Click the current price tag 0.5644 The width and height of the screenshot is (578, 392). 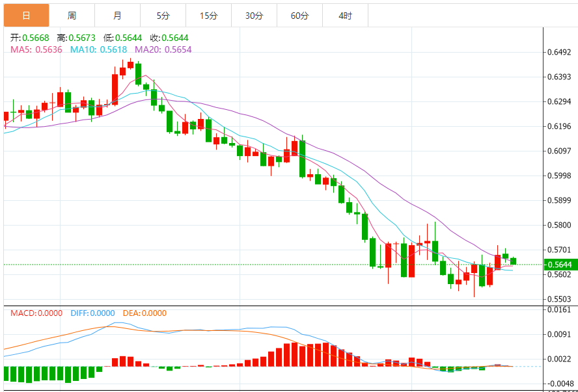[x=560, y=265]
